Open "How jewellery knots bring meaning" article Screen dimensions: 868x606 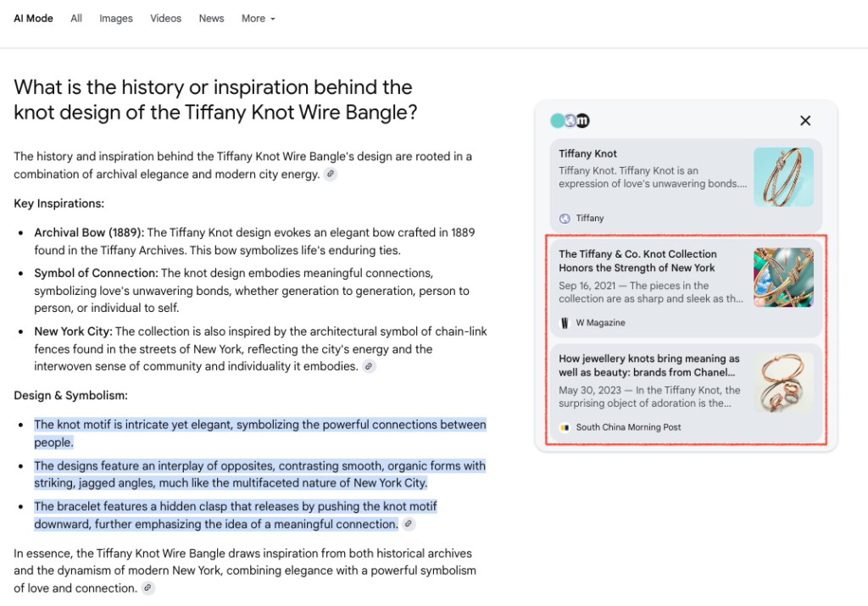pos(648,365)
